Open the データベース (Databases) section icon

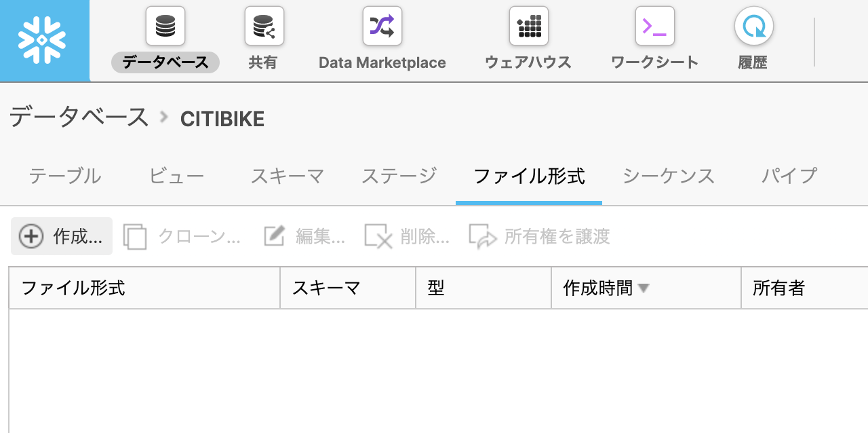coord(165,26)
